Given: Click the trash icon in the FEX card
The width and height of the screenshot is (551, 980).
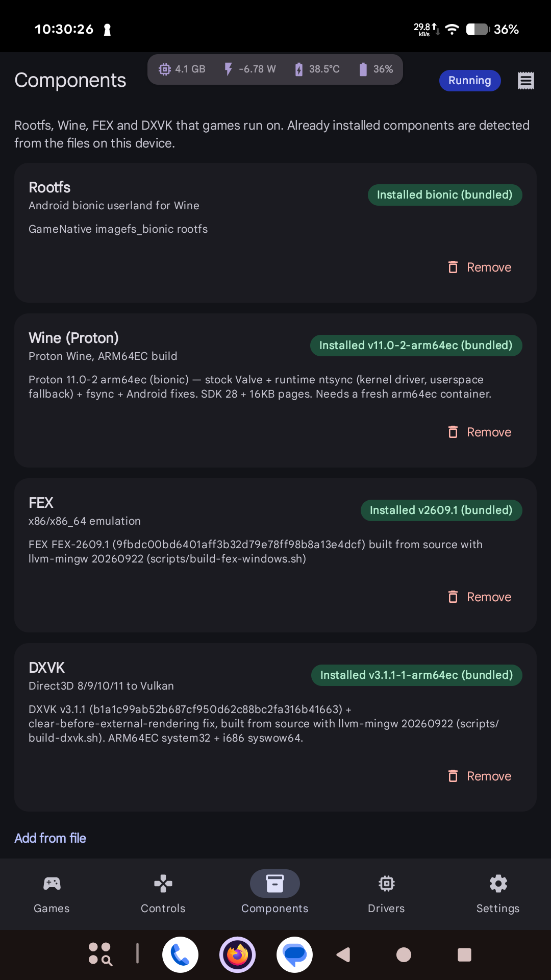Looking at the screenshot, I should tap(453, 597).
